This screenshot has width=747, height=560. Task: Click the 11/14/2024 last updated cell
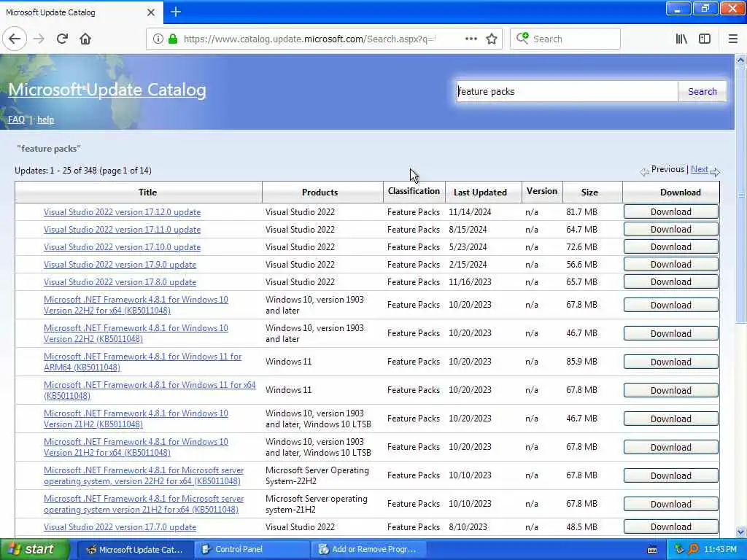(x=470, y=212)
